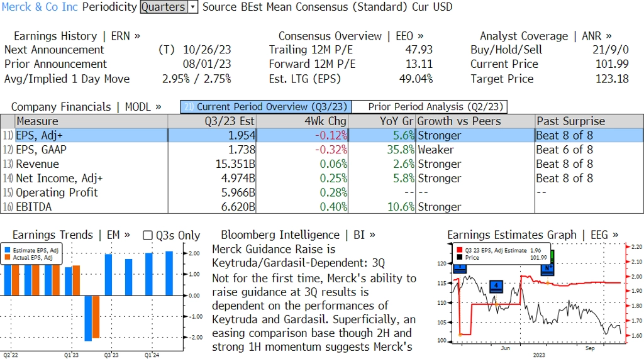Click the Merck & Co Inc security name
Image resolution: width=644 pixels, height=359 pixels.
pyautogui.click(x=40, y=7)
